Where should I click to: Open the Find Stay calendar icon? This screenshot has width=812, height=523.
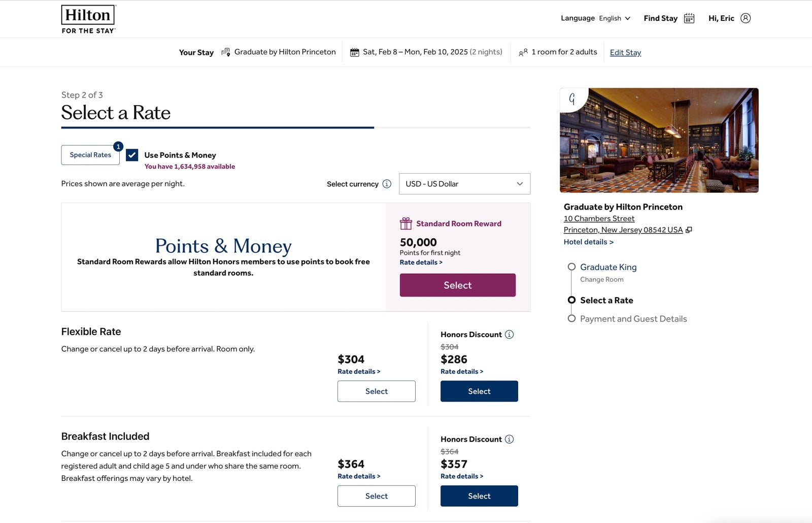[x=689, y=18]
